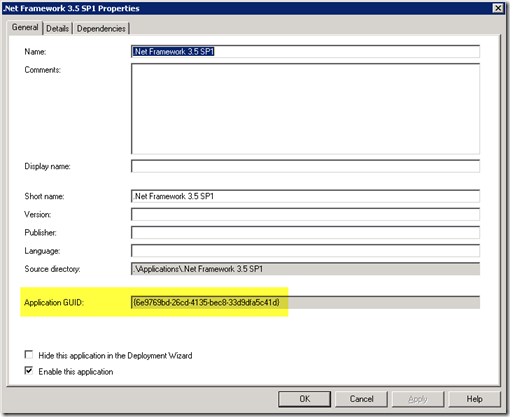This screenshot has width=510, height=417.
Task: Click the Language input field
Action: coord(305,251)
